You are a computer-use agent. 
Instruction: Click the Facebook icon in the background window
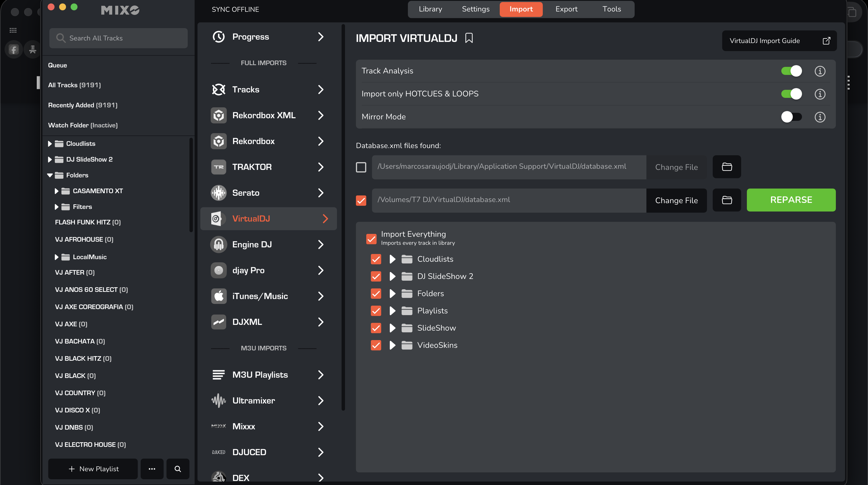tap(13, 50)
